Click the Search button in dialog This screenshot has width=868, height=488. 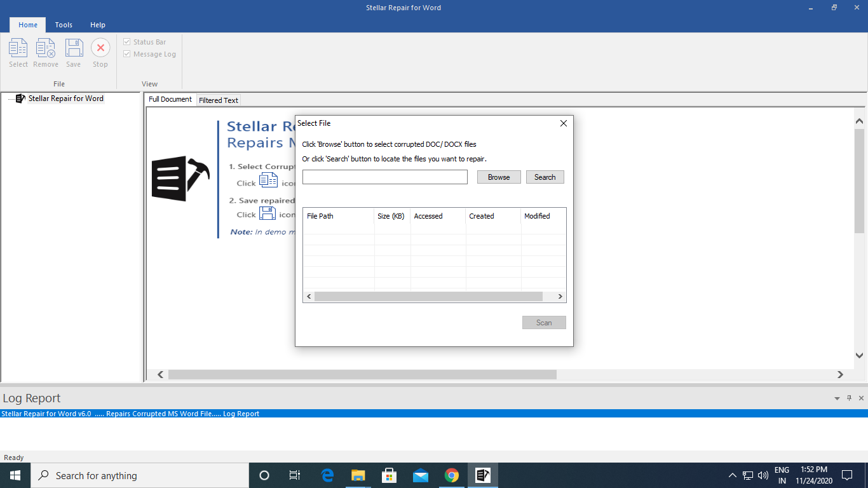545,177
